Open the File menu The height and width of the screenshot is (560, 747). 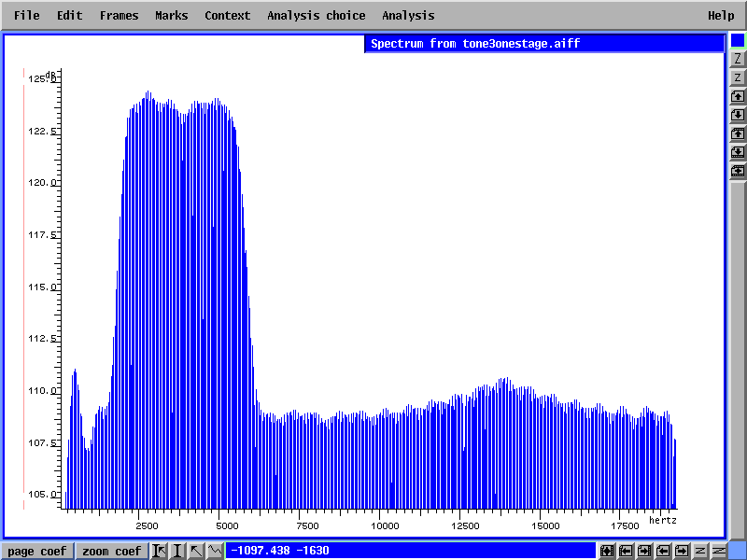click(26, 15)
